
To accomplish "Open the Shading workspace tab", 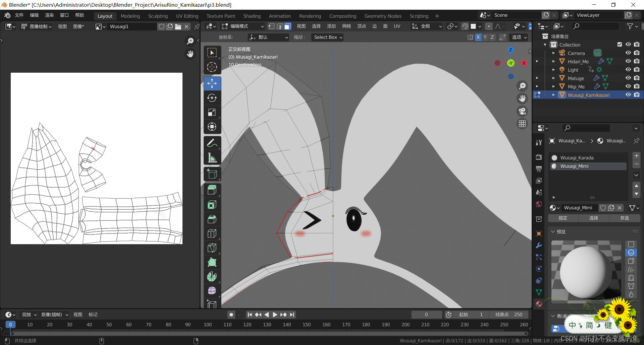I will (x=252, y=16).
